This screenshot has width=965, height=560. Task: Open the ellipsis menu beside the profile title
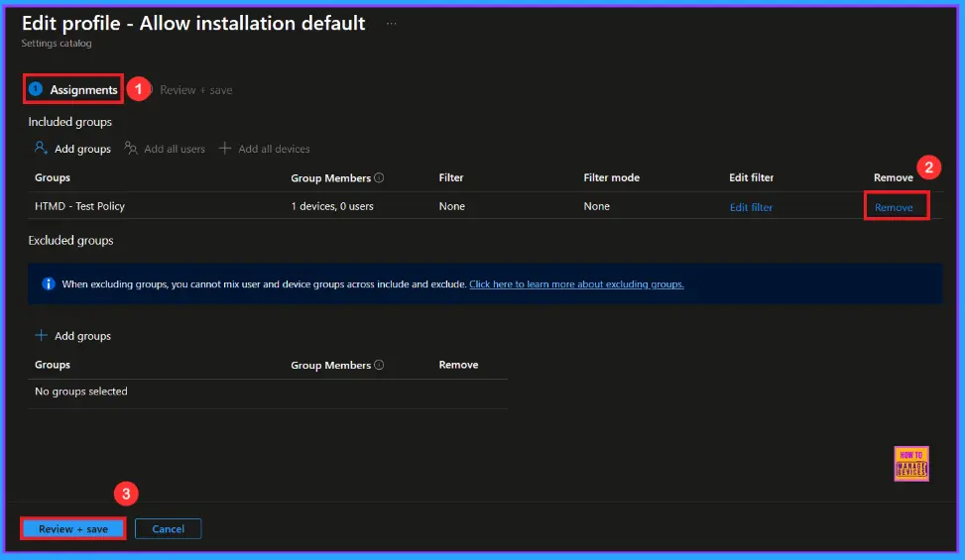(392, 24)
